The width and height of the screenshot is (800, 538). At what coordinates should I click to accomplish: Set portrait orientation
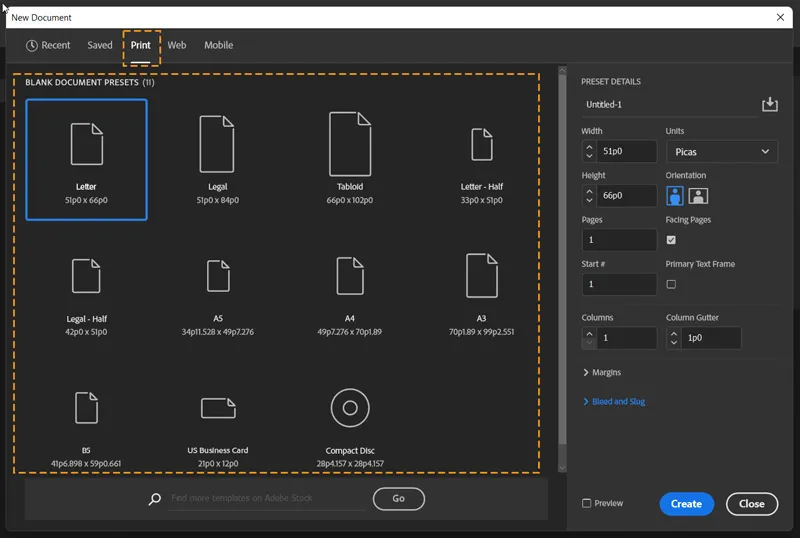674,196
